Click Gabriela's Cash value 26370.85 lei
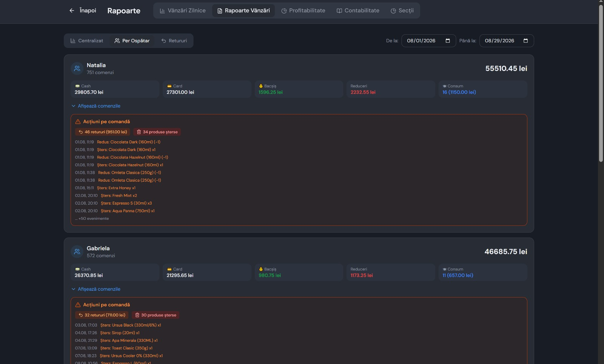 [x=89, y=275]
